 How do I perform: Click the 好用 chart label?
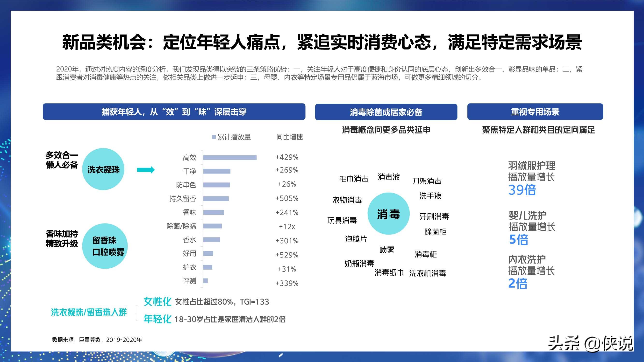(x=189, y=253)
